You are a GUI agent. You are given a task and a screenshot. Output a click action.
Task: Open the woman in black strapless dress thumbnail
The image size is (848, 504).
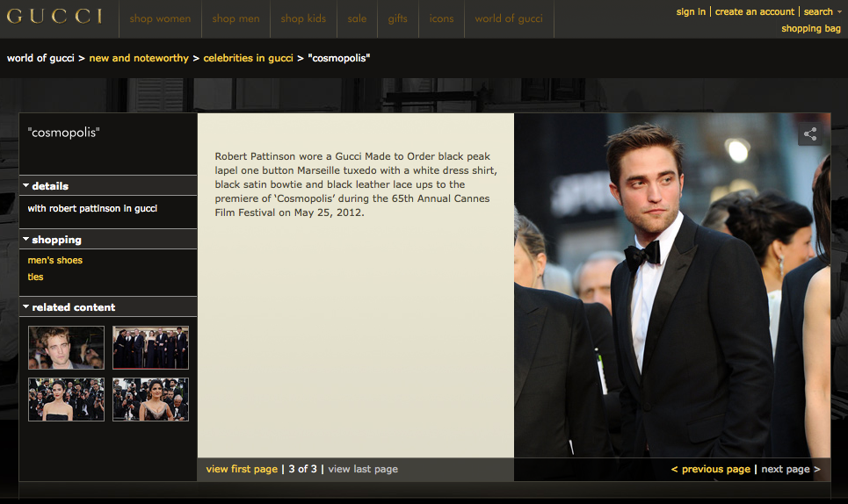tap(66, 400)
